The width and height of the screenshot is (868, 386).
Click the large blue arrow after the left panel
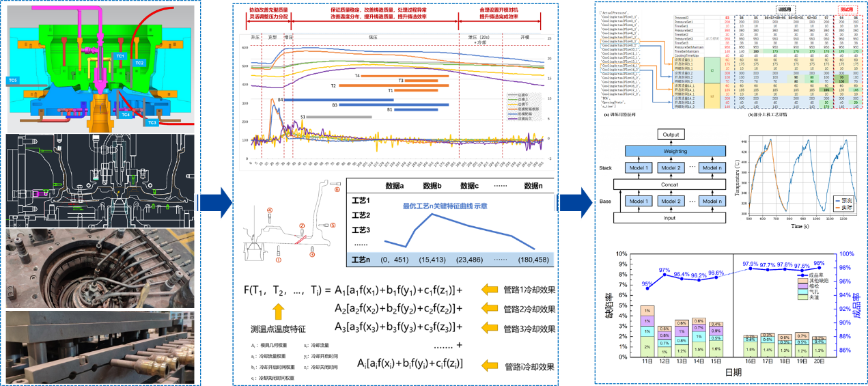tap(210, 203)
